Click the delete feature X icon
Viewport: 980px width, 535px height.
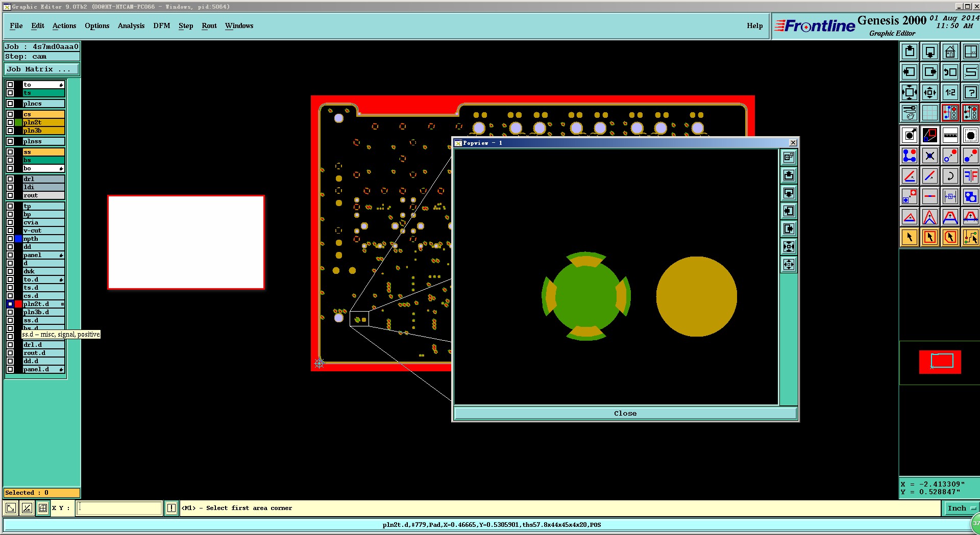(x=930, y=156)
